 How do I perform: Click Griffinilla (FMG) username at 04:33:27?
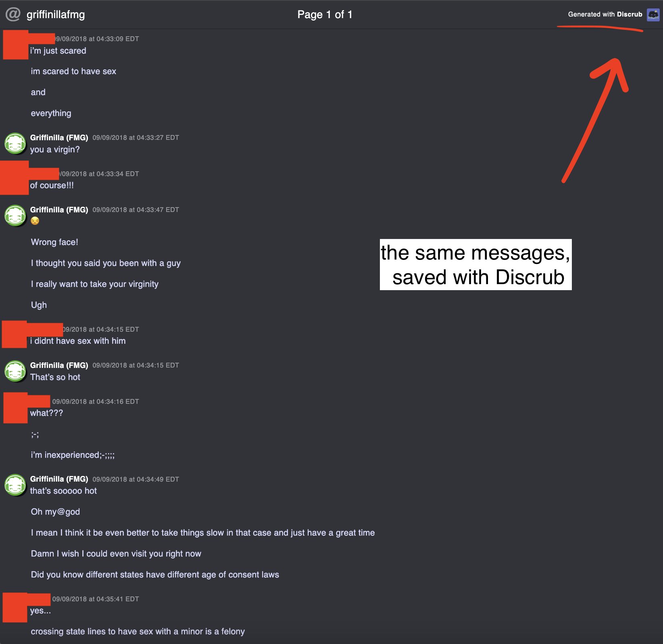[x=59, y=137]
